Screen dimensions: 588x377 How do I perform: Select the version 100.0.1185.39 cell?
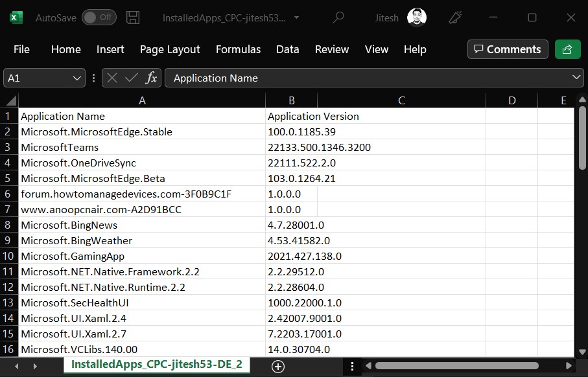[291, 132]
